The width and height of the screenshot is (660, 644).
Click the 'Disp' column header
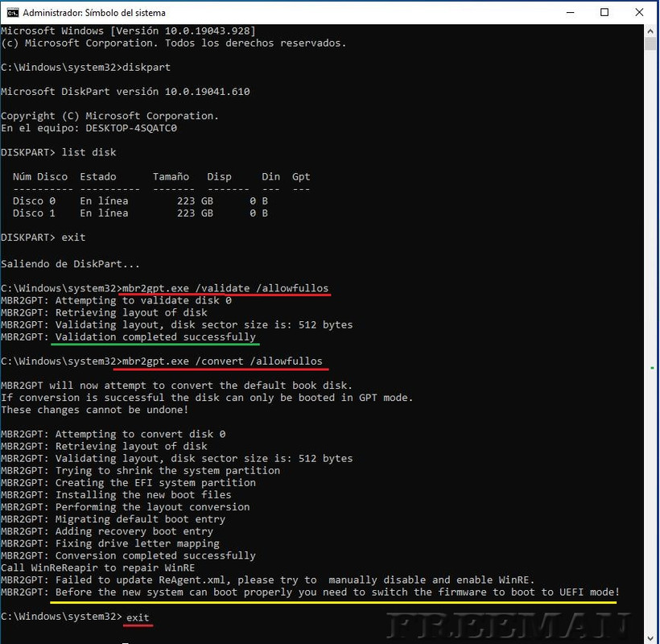[x=219, y=177]
